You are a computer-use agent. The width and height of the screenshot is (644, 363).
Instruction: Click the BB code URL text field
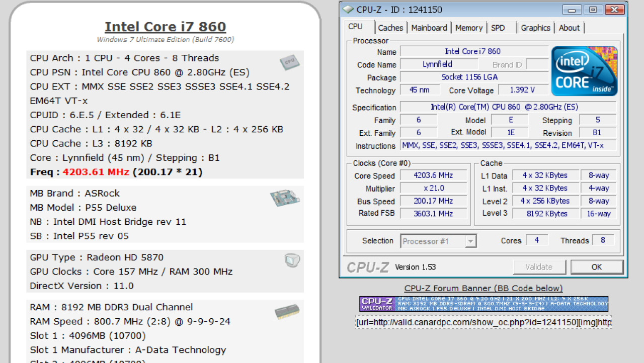[484, 322]
